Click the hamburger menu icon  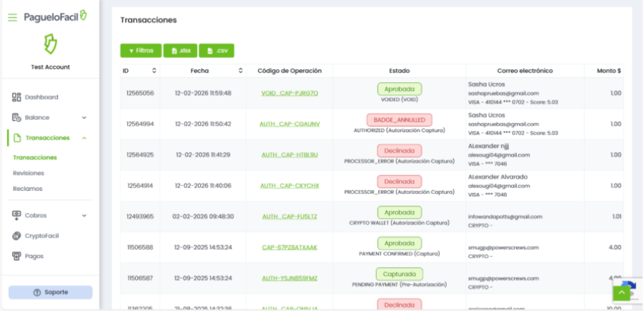click(x=12, y=17)
